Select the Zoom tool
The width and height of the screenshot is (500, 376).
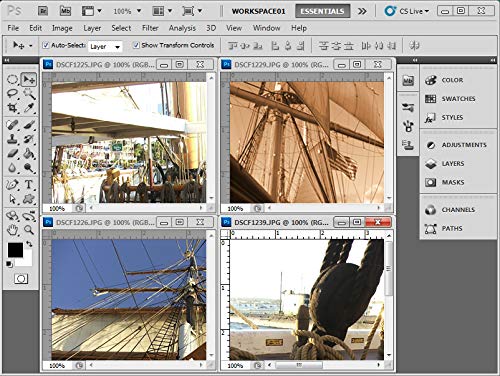coord(29,230)
